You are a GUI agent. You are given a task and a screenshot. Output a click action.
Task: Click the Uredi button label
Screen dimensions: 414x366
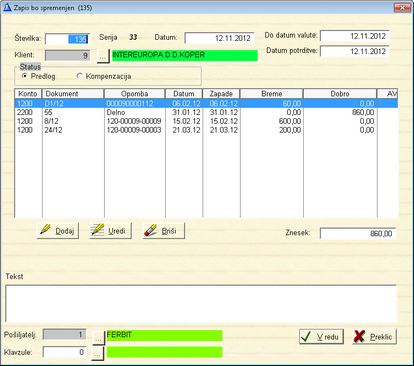[x=117, y=231]
